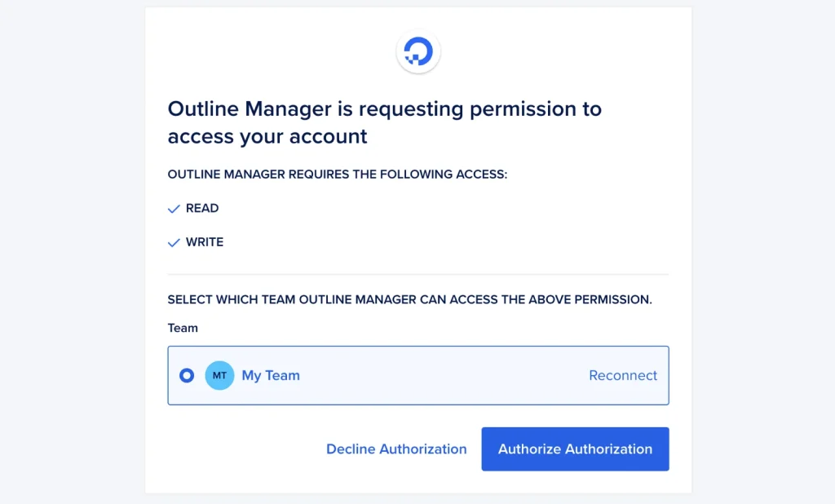Image resolution: width=835 pixels, height=504 pixels.
Task: Click the Outline Manager permission request heading
Action: tap(384, 109)
